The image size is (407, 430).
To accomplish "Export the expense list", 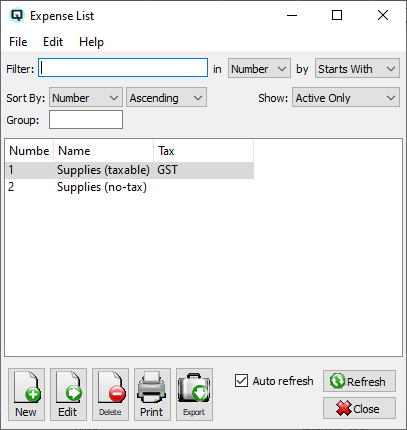I will pos(194,394).
